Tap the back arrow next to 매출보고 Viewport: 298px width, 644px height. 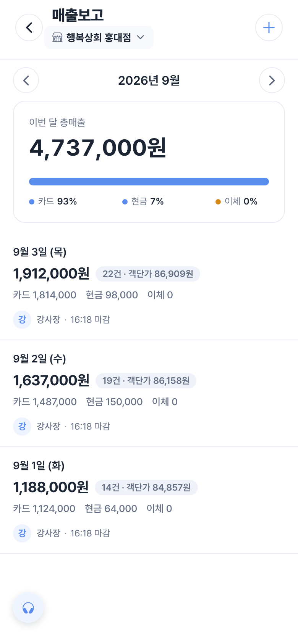(x=29, y=27)
